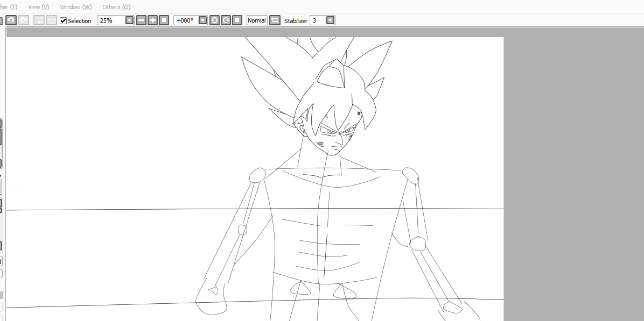
Task: Toggle the Selection checkbox
Action: [x=63, y=20]
